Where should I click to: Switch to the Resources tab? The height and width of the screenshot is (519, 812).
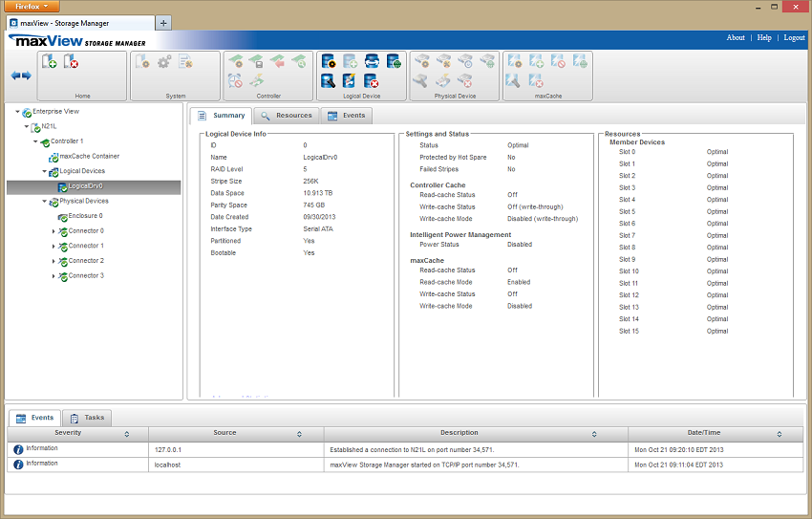[287, 116]
